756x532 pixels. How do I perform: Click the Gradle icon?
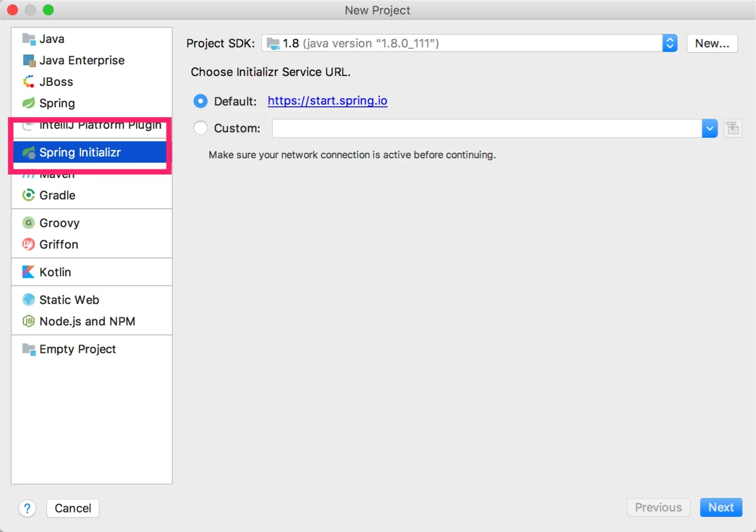coord(29,195)
